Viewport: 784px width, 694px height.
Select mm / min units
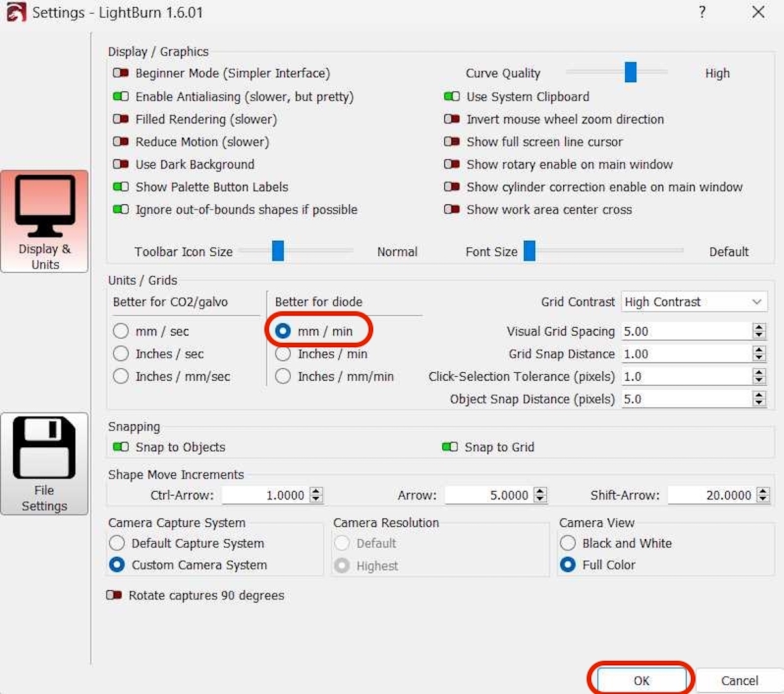click(x=283, y=331)
